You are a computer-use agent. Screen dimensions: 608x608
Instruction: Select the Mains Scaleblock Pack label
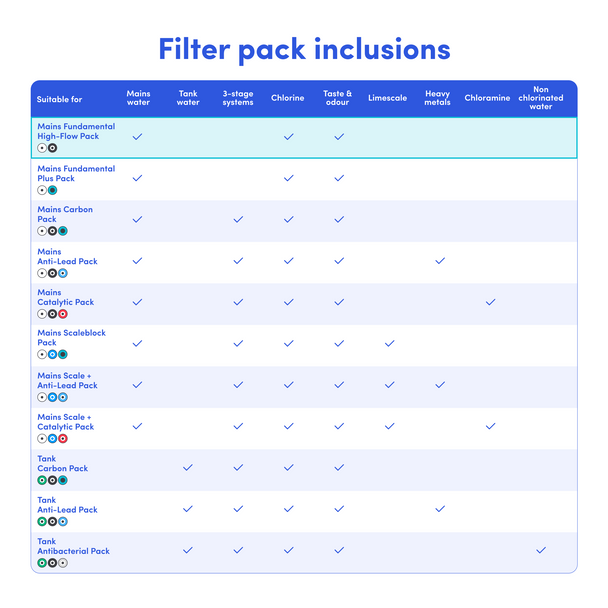(71, 337)
